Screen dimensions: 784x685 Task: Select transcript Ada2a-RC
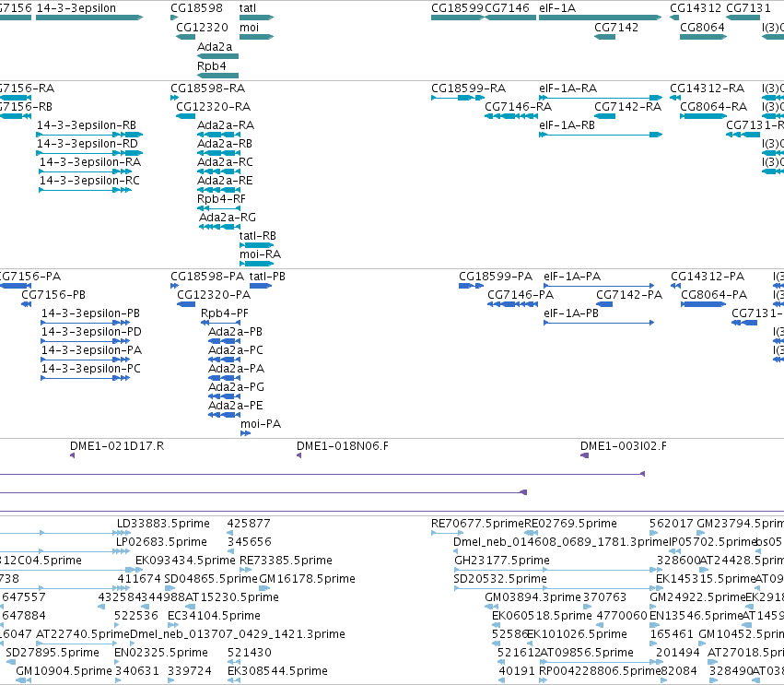[x=225, y=162]
